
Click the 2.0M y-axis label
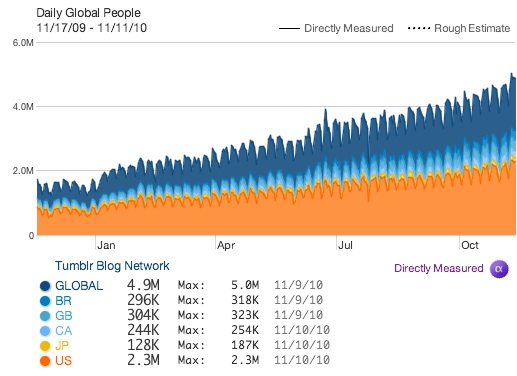[23, 171]
